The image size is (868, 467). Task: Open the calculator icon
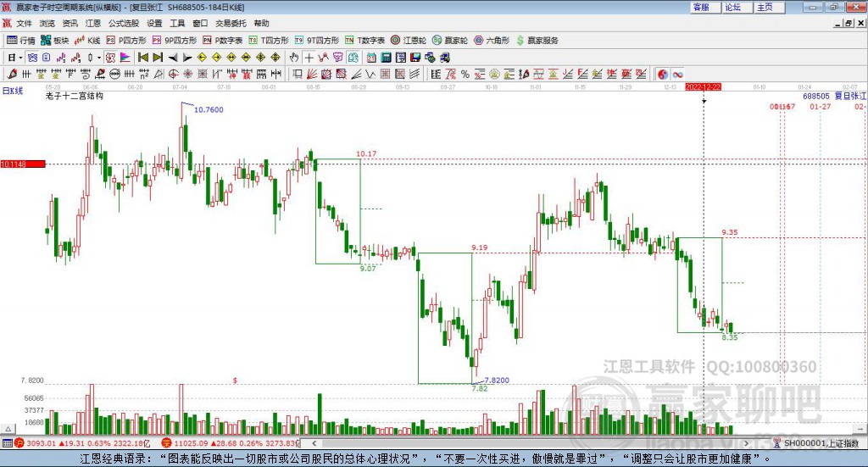(x=386, y=58)
